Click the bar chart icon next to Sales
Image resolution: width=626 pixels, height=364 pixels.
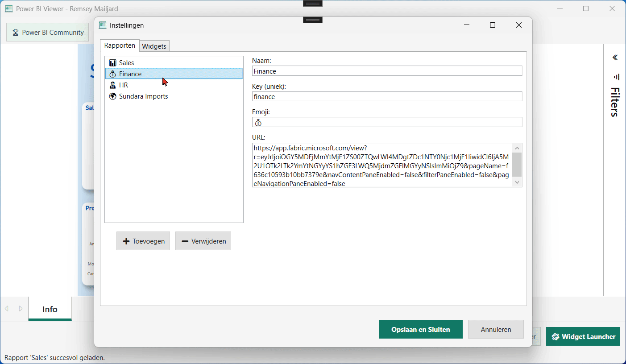(112, 63)
